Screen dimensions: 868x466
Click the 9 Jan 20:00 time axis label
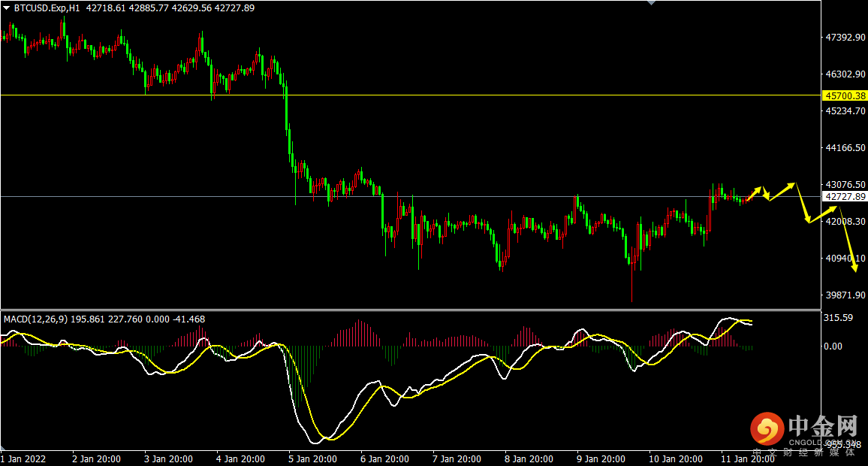[600, 458]
